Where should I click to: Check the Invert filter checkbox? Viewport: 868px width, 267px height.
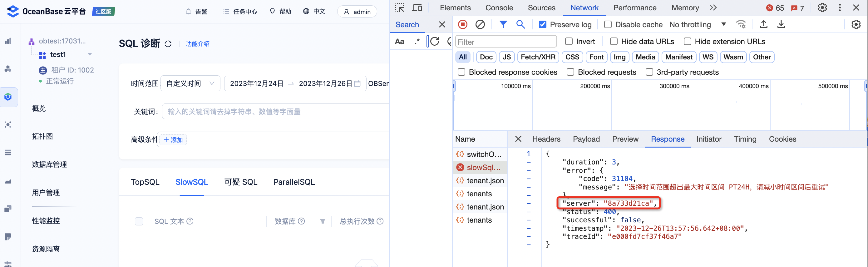tap(569, 42)
